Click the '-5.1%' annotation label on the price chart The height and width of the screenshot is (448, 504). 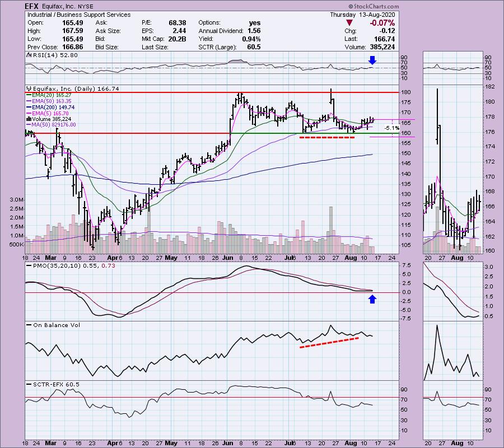(x=392, y=128)
